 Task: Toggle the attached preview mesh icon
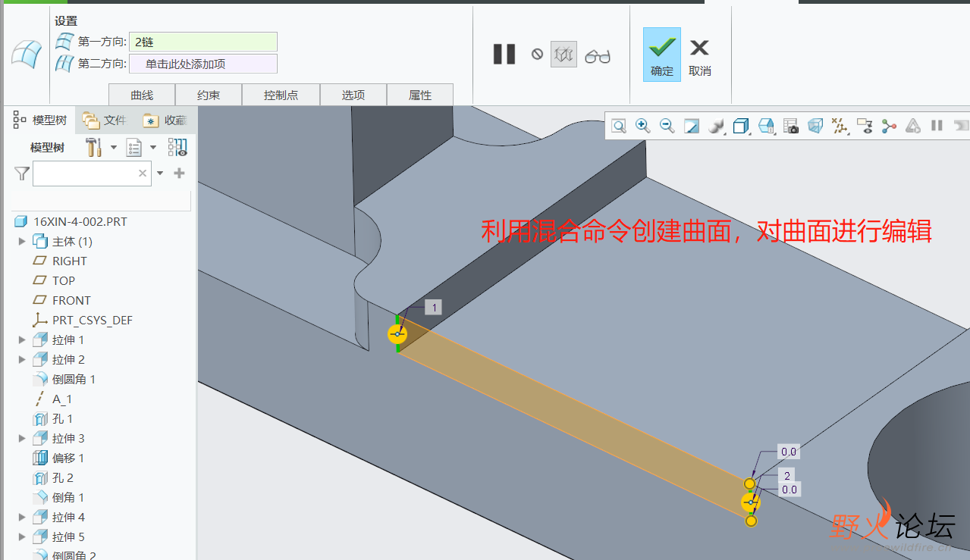click(563, 54)
